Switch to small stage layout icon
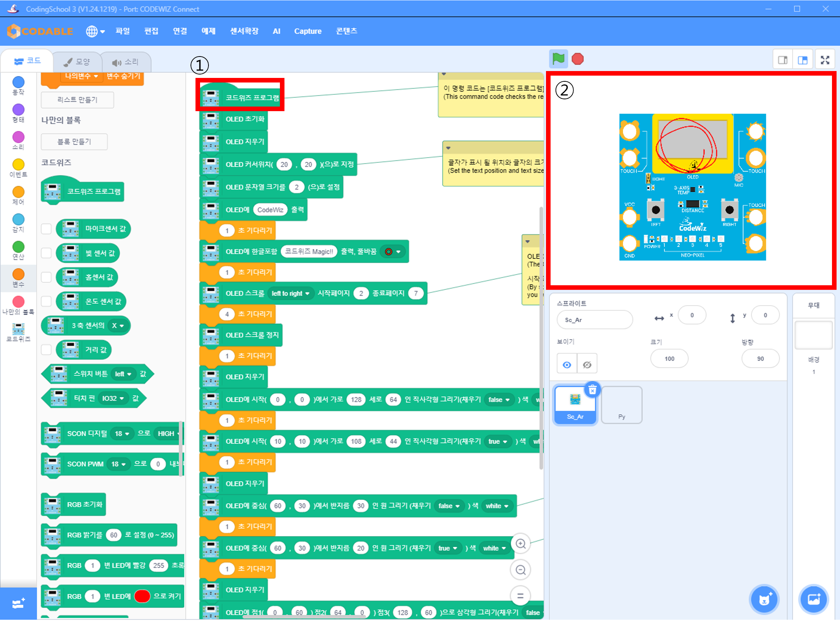The image size is (840, 621). (783, 60)
